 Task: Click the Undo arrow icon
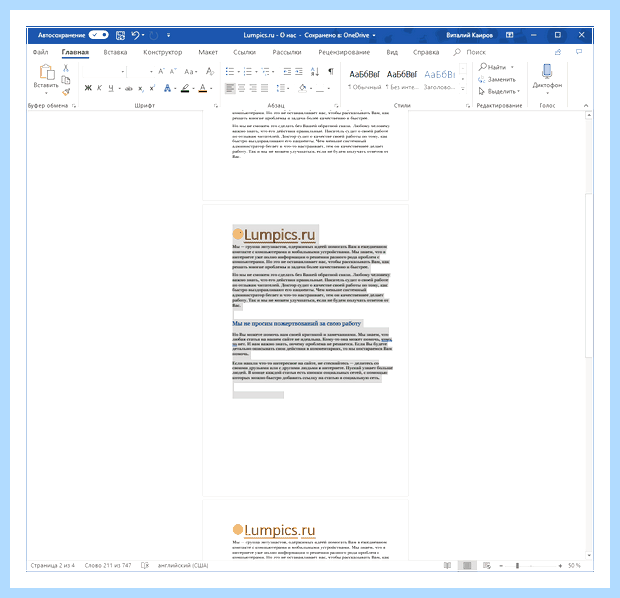135,35
